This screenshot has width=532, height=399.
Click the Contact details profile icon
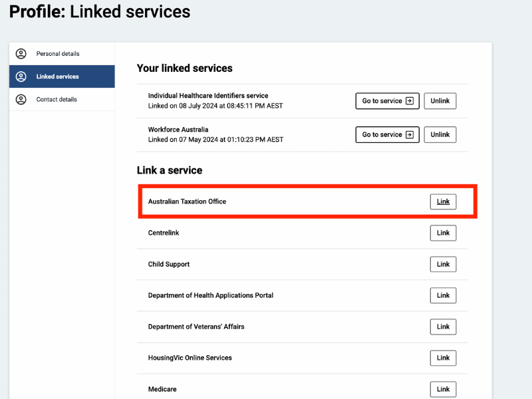[x=21, y=99]
